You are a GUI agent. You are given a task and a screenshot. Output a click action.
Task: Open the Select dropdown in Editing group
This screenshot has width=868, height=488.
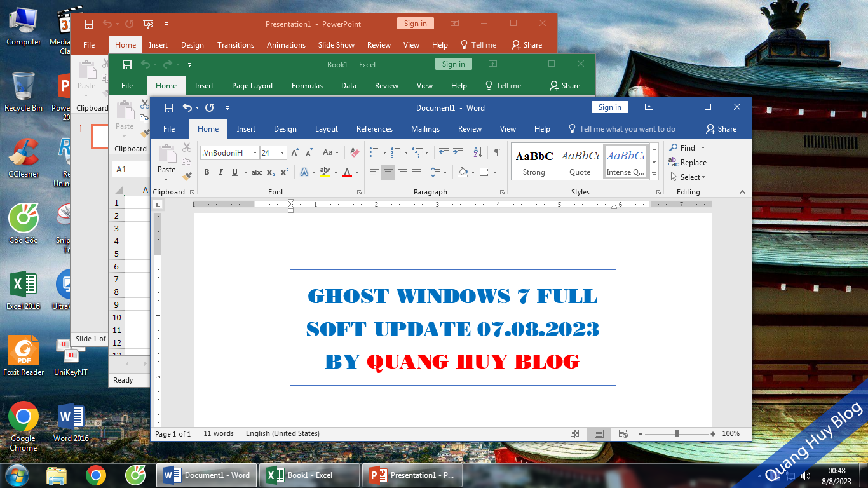pos(688,177)
